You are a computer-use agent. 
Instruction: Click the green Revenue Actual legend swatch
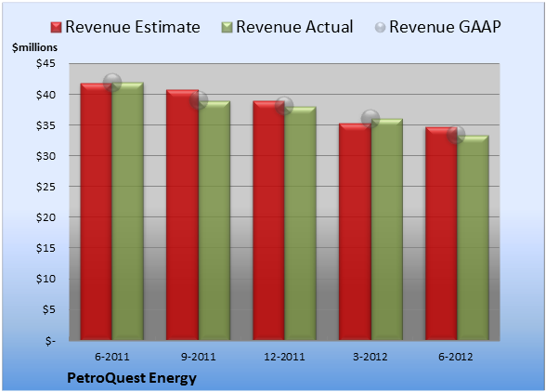227,28
